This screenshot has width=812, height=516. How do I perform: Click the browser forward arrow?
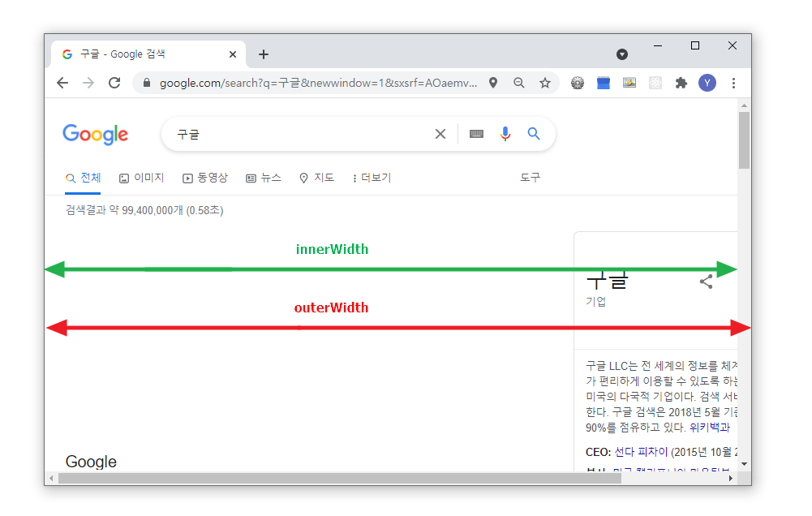click(x=88, y=83)
